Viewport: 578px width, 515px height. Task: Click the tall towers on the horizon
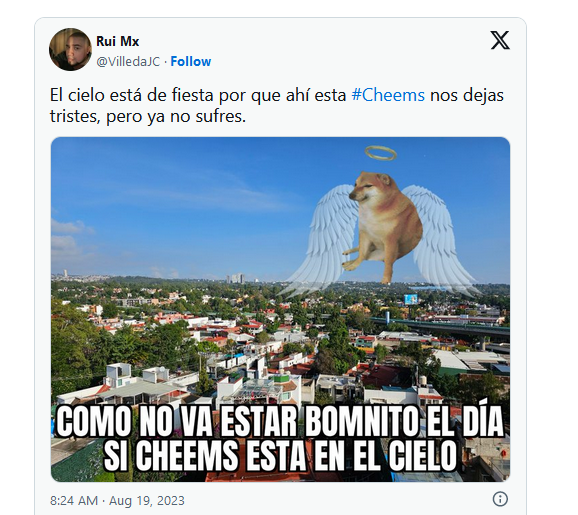[x=236, y=278]
